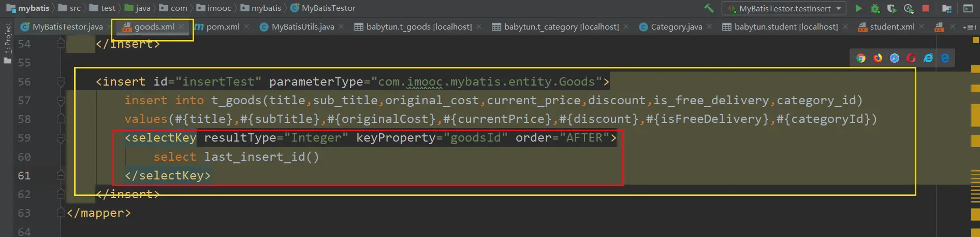Image resolution: width=980 pixels, height=237 pixels.
Task: Click the imooc breadcrumb
Action: tap(214, 8)
